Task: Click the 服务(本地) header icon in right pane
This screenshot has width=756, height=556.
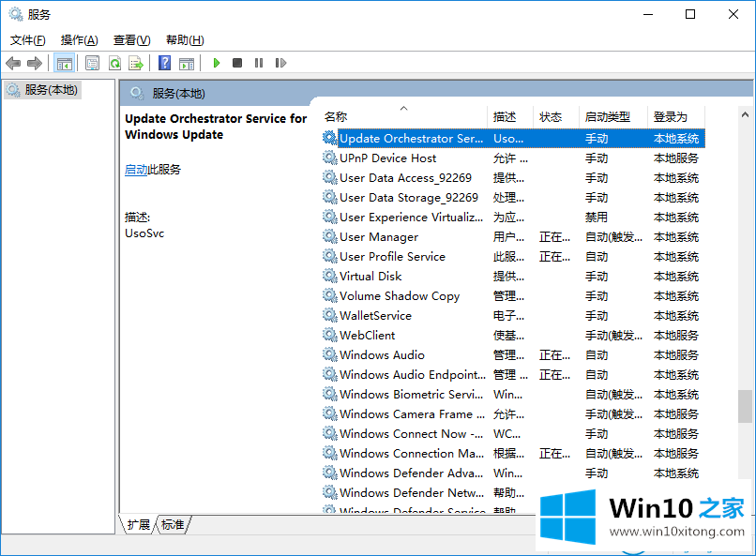Action: click(x=137, y=94)
